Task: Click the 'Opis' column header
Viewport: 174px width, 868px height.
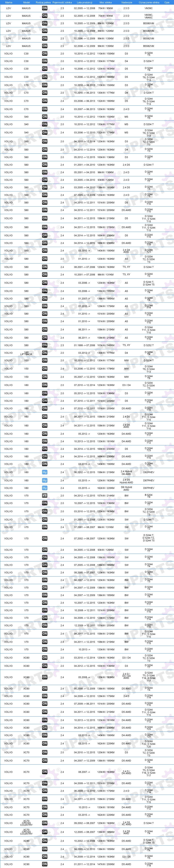Action: pyautogui.click(x=167, y=2)
